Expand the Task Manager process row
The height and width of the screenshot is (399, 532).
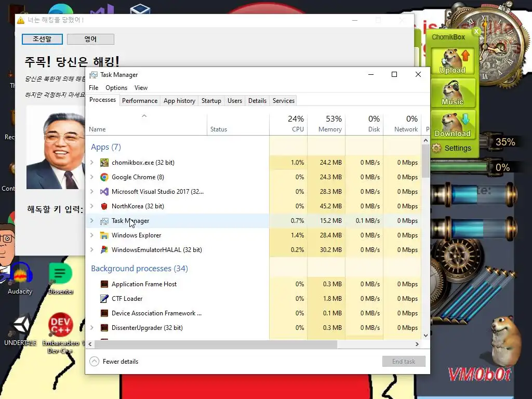point(91,221)
